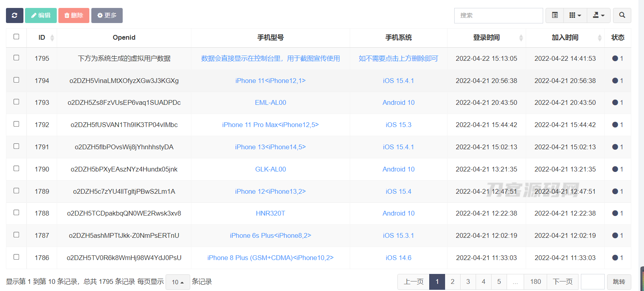Click the 编辑 pencil button
The width and height of the screenshot is (644, 291).
click(x=41, y=15)
